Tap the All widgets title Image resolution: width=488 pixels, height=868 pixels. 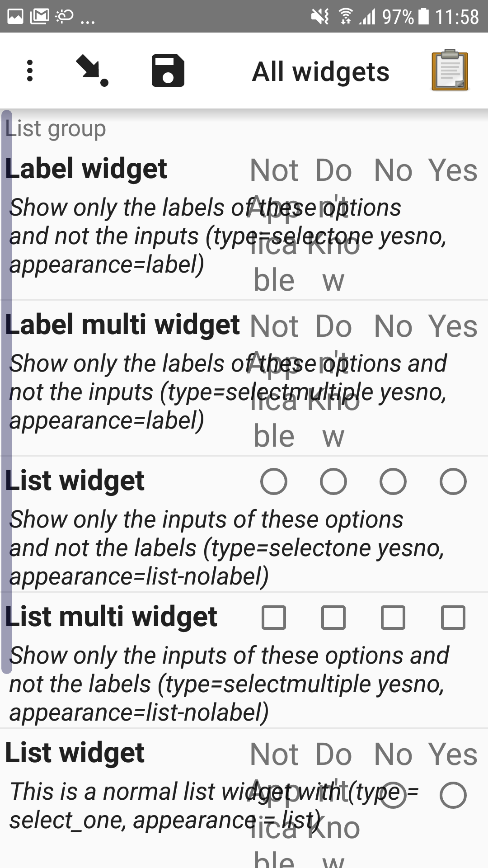click(321, 71)
